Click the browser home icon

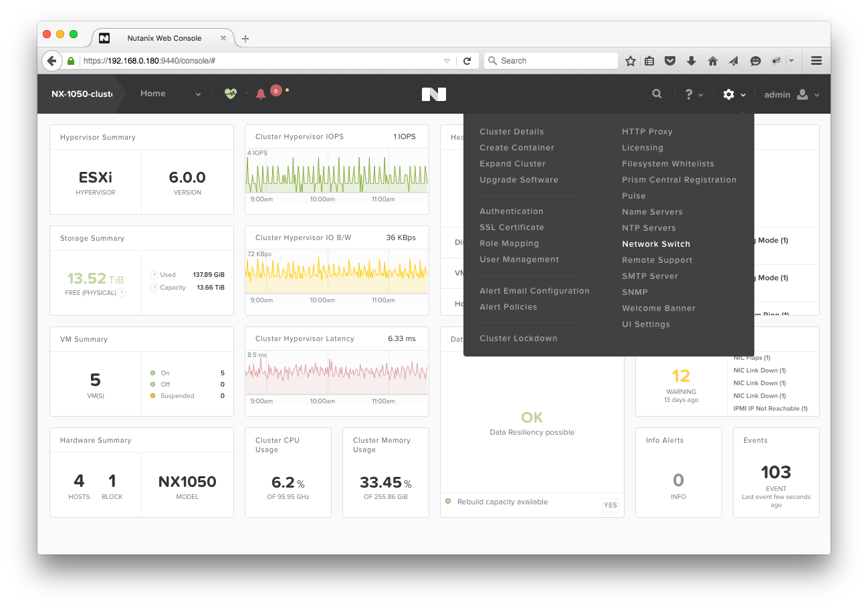click(713, 61)
